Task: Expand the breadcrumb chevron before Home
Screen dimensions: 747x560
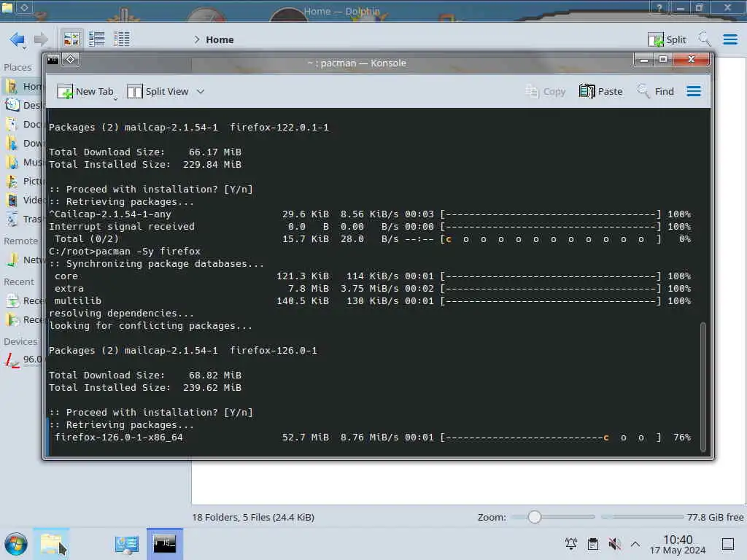Action: click(x=197, y=39)
